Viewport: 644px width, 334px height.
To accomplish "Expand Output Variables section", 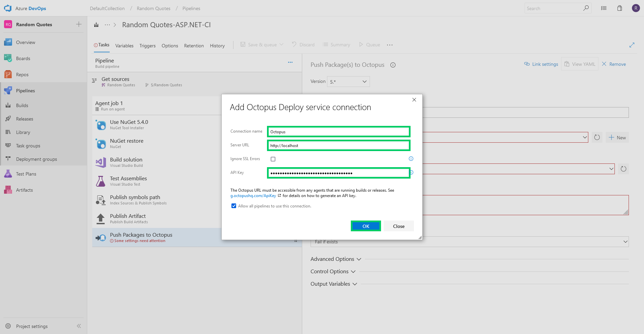I will click(334, 284).
